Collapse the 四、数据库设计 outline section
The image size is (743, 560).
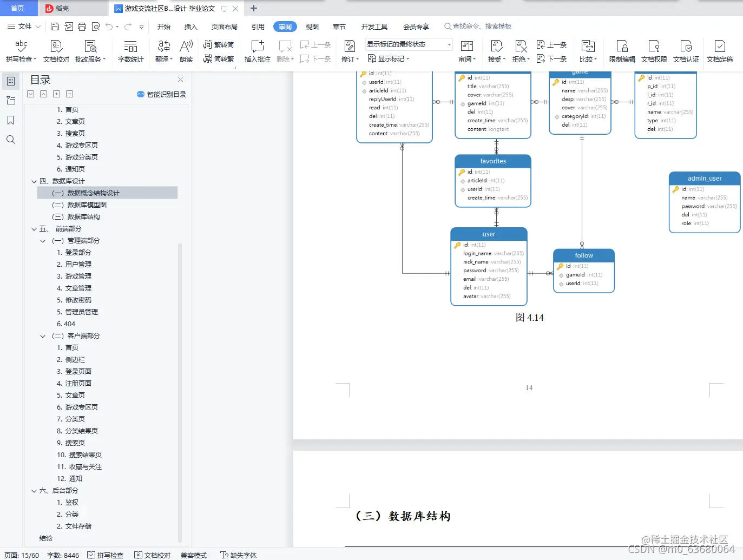point(34,181)
